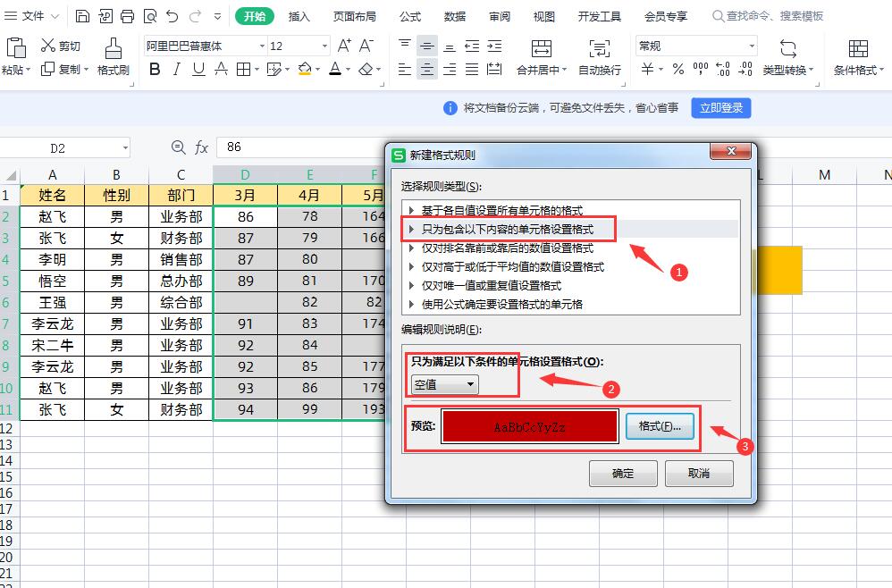
Task: Click the strikethrough A icon
Action: pos(221,70)
